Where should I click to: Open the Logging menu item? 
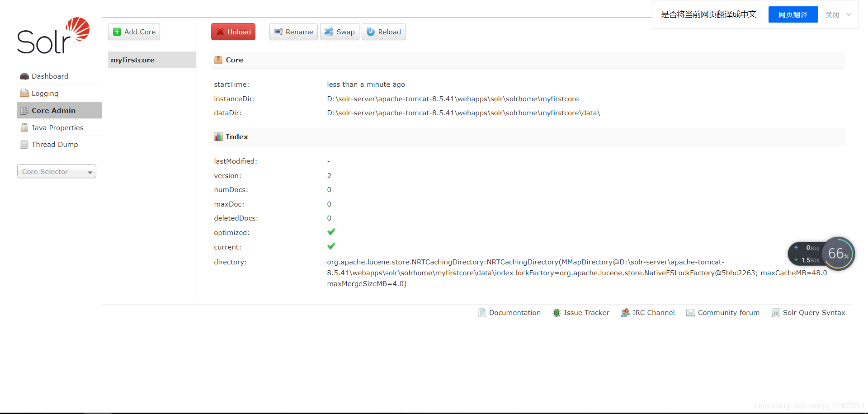point(59,93)
